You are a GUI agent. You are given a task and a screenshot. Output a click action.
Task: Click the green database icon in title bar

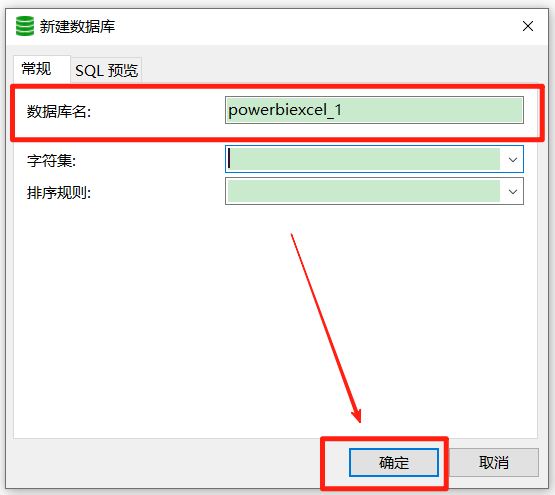coord(25,26)
